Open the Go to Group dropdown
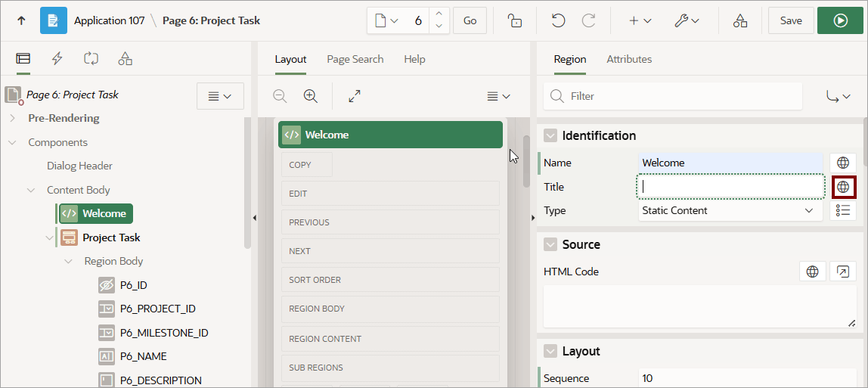This screenshot has width=868, height=388. pos(839,96)
